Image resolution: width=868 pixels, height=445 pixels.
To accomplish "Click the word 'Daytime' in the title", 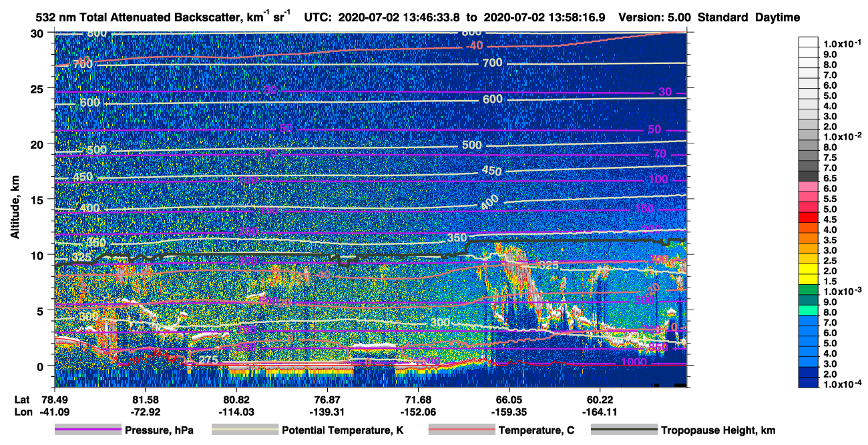I will pos(778,18).
